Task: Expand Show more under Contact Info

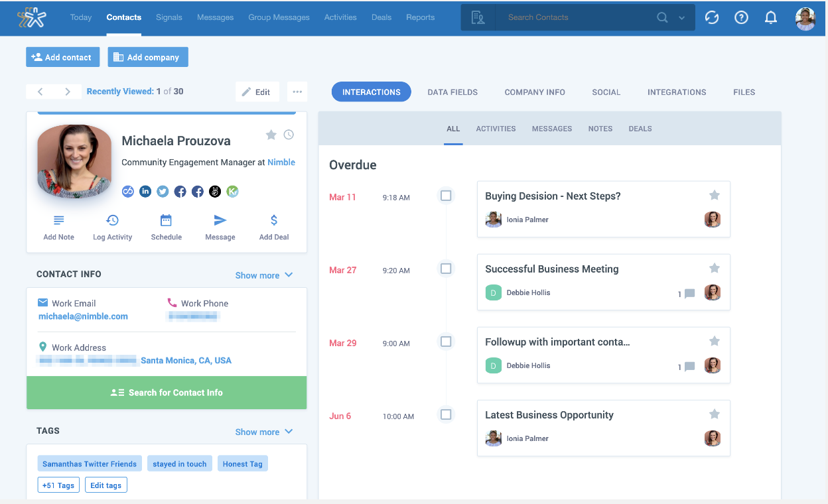Action: pyautogui.click(x=264, y=275)
